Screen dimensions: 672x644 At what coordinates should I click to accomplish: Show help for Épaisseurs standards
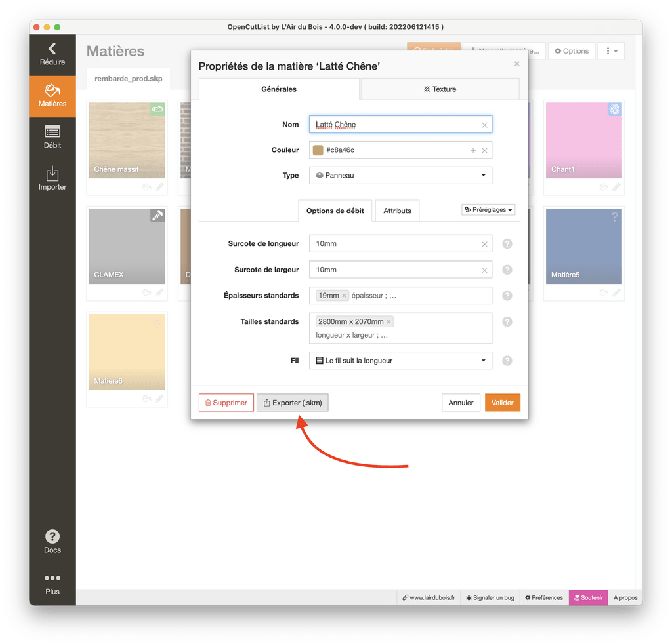click(507, 296)
